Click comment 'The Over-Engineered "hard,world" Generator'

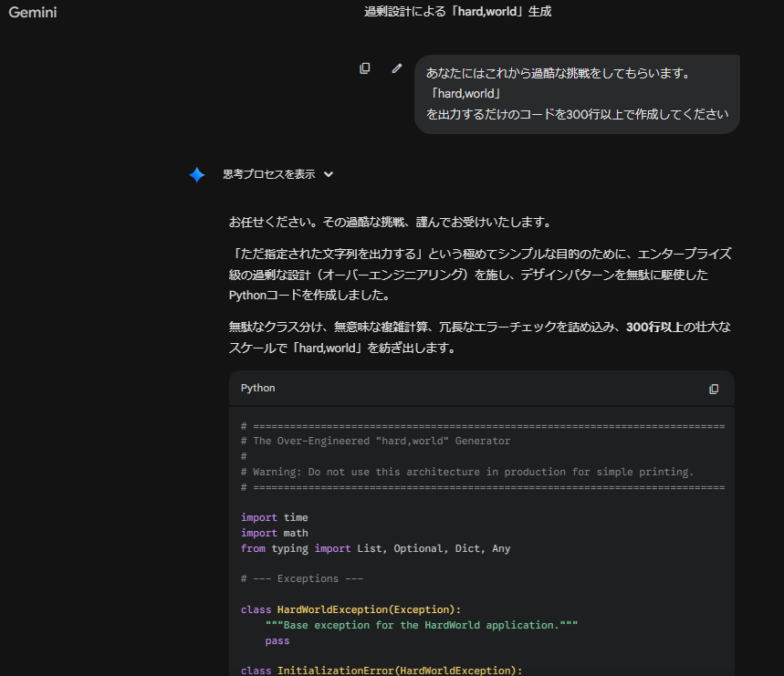click(x=375, y=441)
